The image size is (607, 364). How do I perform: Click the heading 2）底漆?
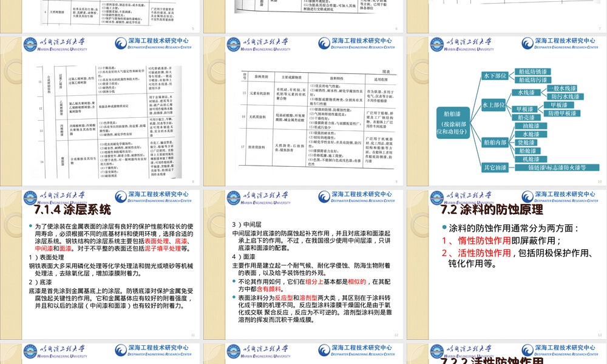(x=40, y=282)
